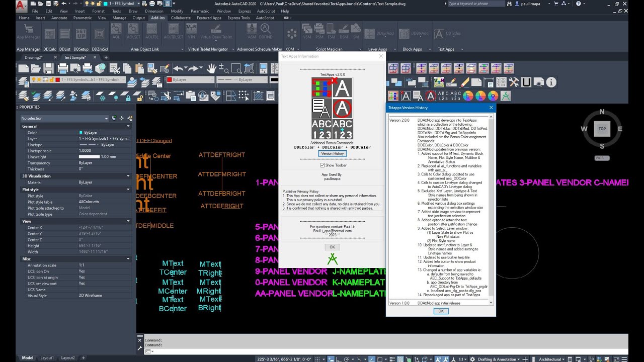Open the ByLayer color dropdown
This screenshot has width=644, height=362.
pyautogui.click(x=191, y=79)
